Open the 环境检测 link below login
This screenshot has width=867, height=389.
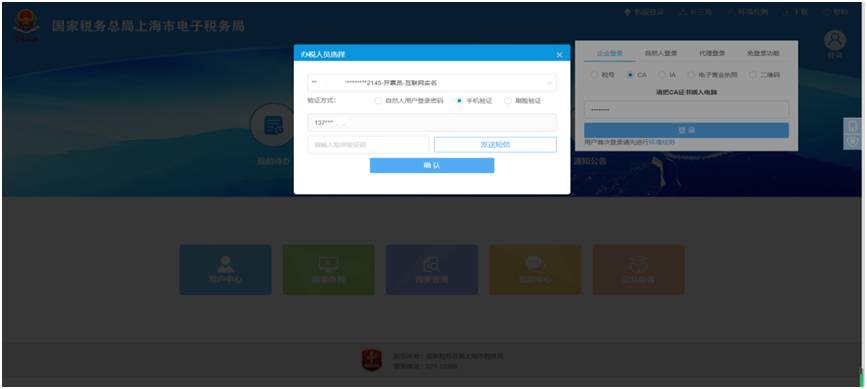pyautogui.click(x=662, y=143)
